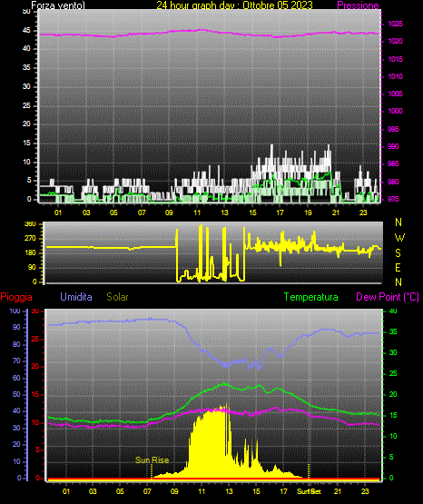Click the Solar legend label
The image size is (423, 504).
tap(117, 297)
